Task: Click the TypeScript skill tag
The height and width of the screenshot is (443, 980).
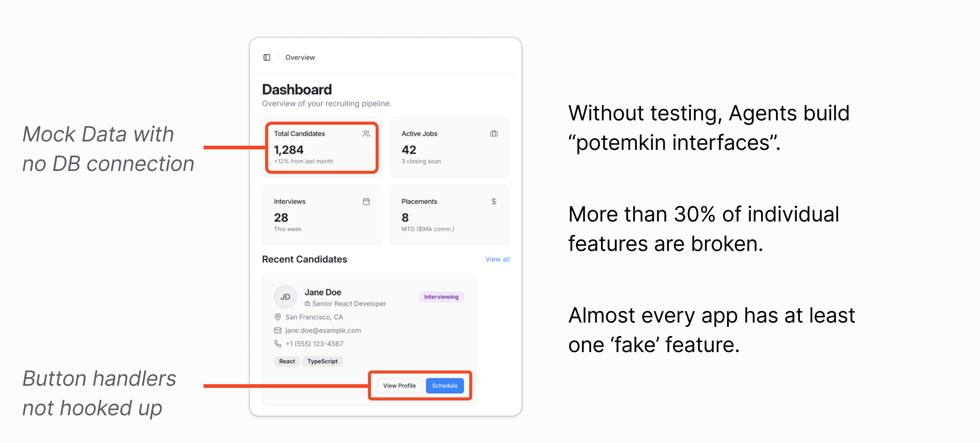Action: click(322, 361)
